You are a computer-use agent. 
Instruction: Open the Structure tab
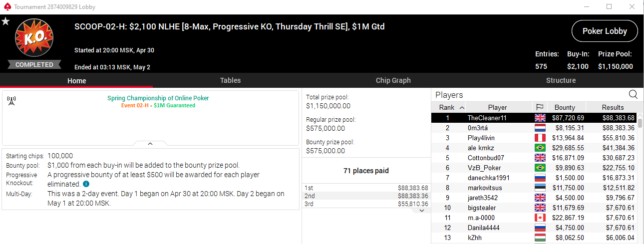[561, 80]
